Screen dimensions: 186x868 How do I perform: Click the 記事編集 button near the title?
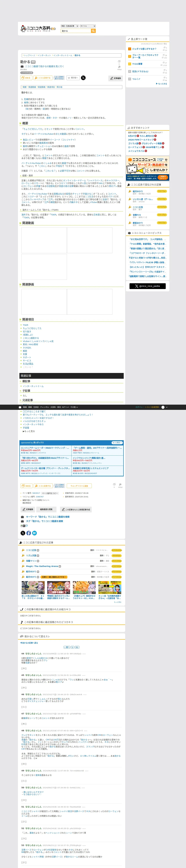coord(115,78)
